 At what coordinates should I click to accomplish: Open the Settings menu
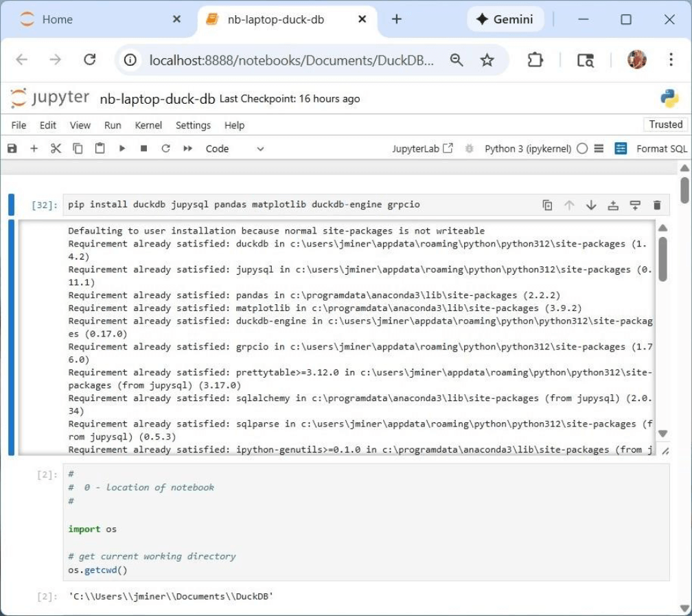tap(193, 126)
